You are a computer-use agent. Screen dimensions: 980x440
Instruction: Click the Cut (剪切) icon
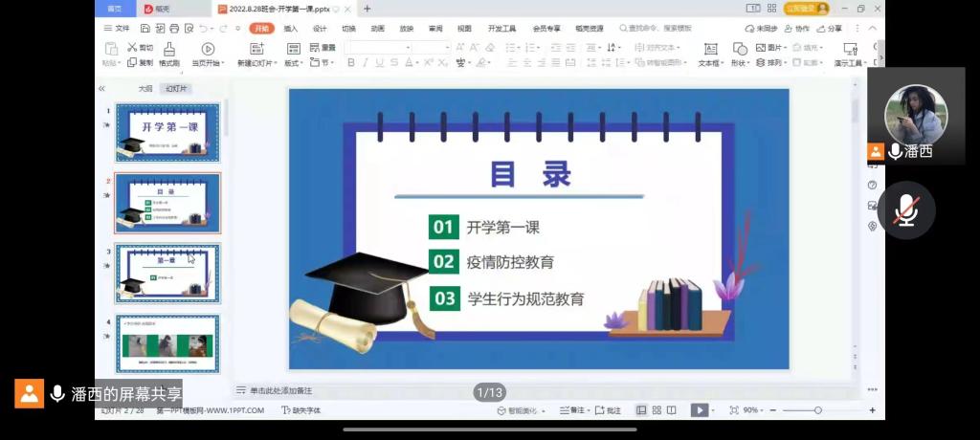click(132, 47)
